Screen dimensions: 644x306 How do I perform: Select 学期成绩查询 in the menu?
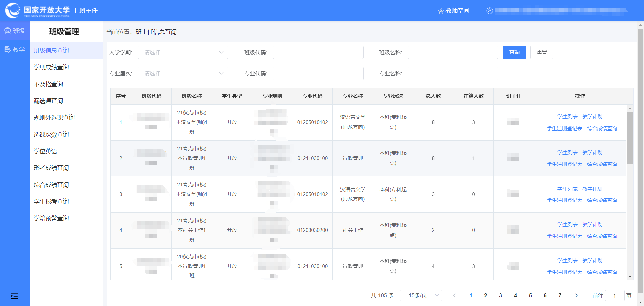pyautogui.click(x=51, y=67)
